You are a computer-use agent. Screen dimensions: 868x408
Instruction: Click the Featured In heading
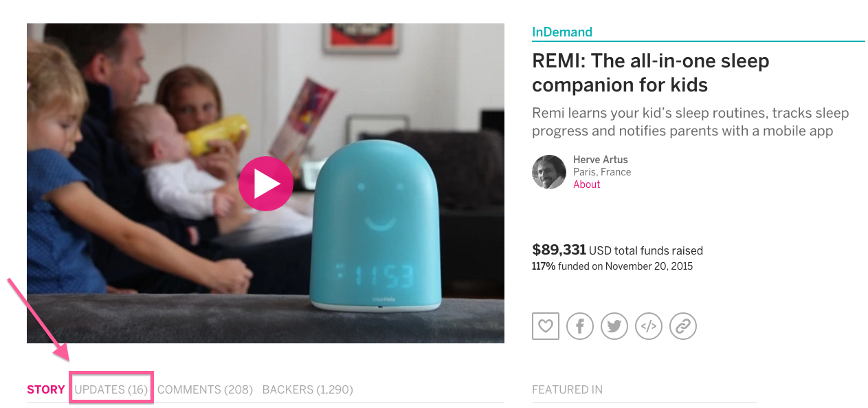tap(567, 389)
